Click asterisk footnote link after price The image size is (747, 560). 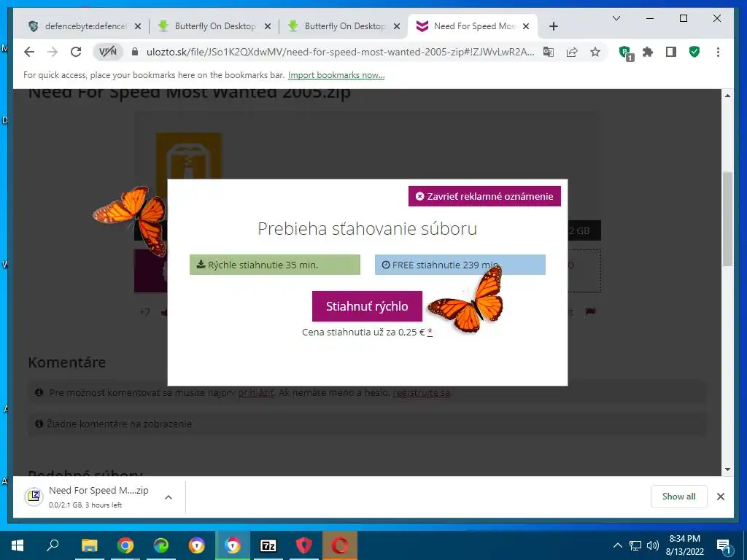coord(430,332)
